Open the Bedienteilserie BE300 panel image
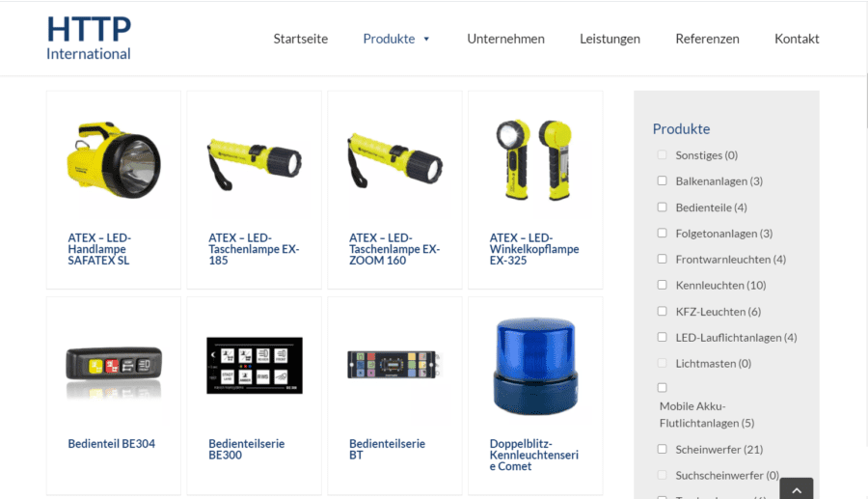Viewport: 868px width, 499px height. click(254, 366)
